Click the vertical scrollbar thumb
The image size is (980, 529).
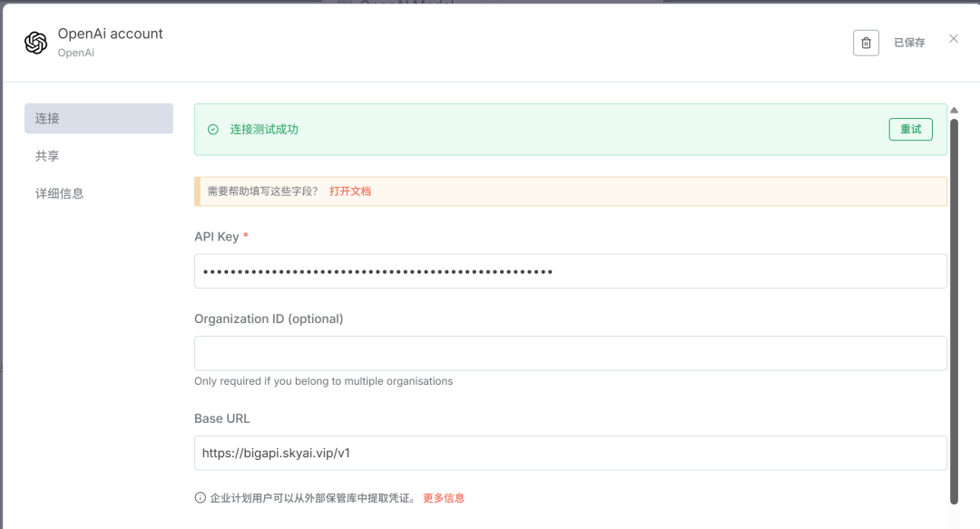pos(954,310)
